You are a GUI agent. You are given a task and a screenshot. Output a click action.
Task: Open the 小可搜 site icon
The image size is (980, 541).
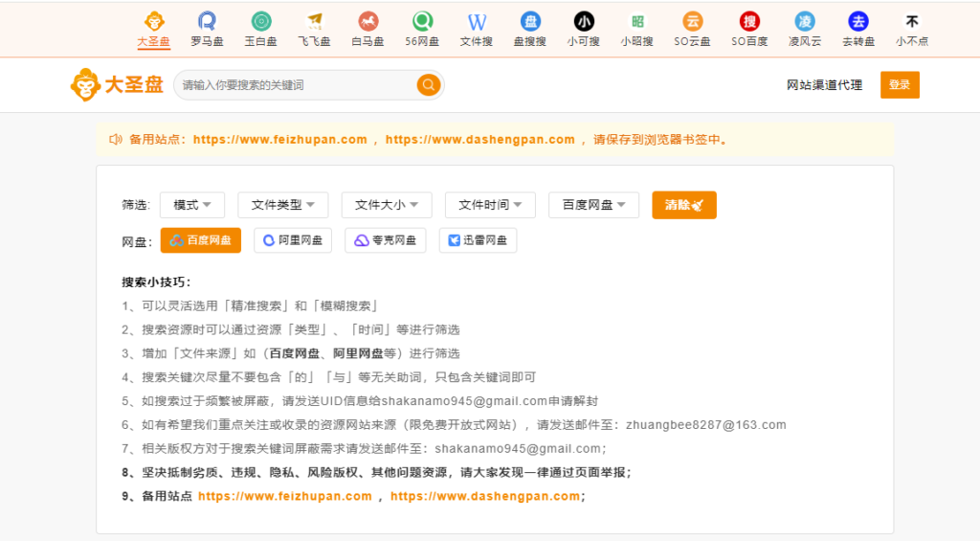pos(584,21)
